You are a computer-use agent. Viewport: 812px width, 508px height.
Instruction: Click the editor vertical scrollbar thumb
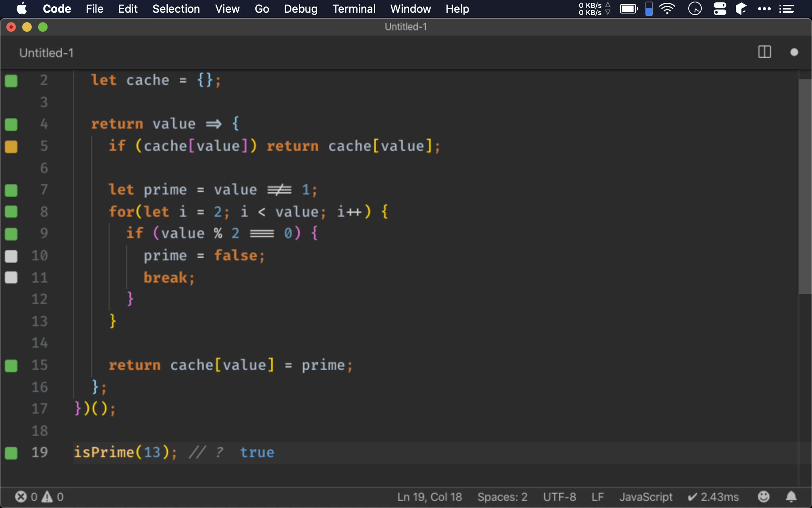click(804, 187)
